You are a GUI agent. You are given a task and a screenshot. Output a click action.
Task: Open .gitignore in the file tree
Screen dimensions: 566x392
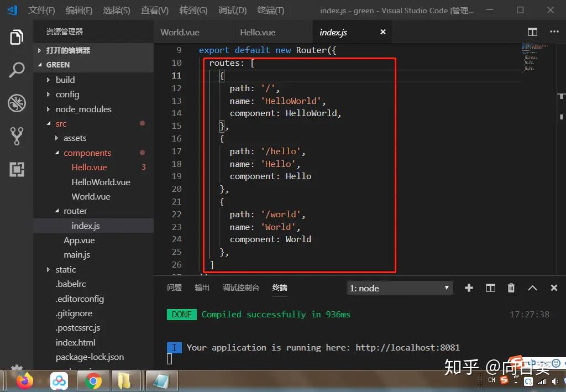[x=74, y=313]
